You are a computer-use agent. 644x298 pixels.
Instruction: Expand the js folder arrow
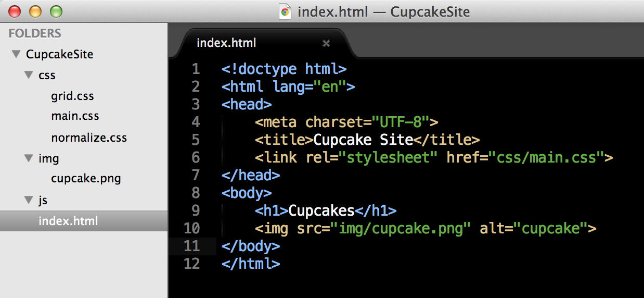(28, 200)
